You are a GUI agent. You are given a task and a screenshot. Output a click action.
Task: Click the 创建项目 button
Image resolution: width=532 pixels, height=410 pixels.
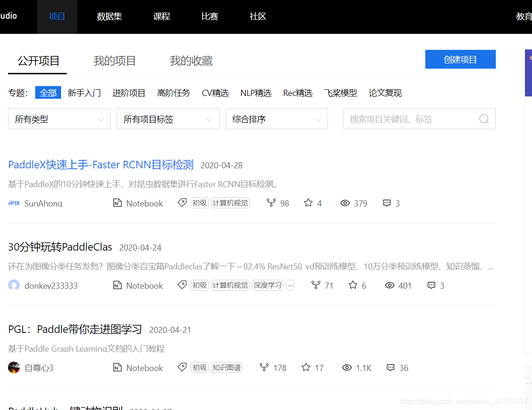461,59
